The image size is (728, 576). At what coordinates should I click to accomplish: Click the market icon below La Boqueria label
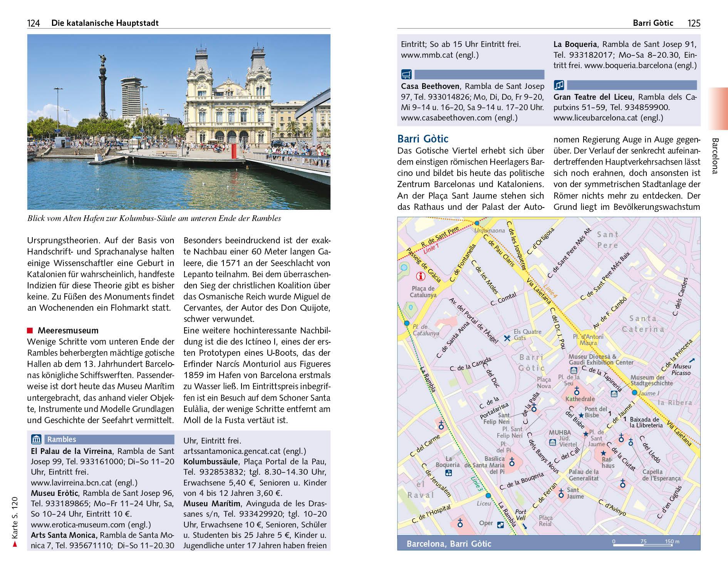pyautogui.click(x=448, y=473)
